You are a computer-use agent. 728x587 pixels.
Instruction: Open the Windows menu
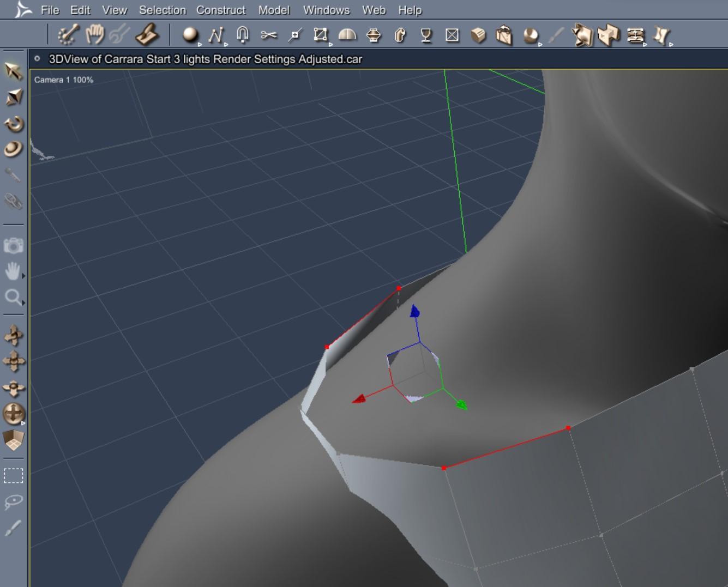[326, 10]
